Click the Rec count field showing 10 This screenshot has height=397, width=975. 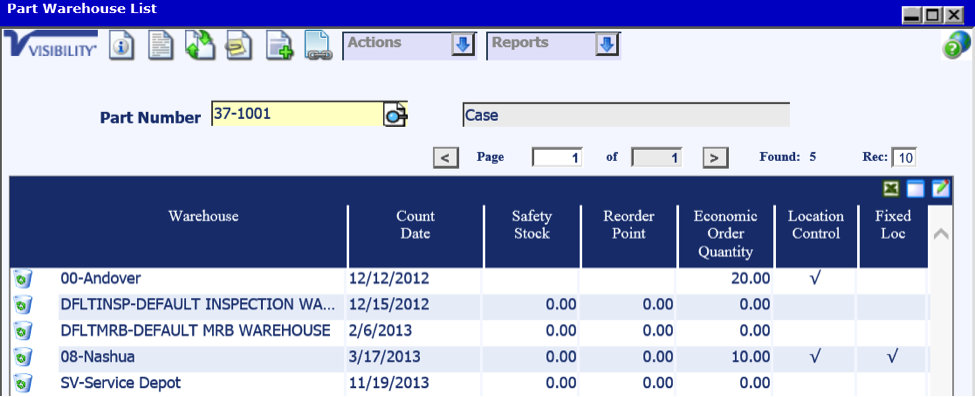[x=904, y=158]
